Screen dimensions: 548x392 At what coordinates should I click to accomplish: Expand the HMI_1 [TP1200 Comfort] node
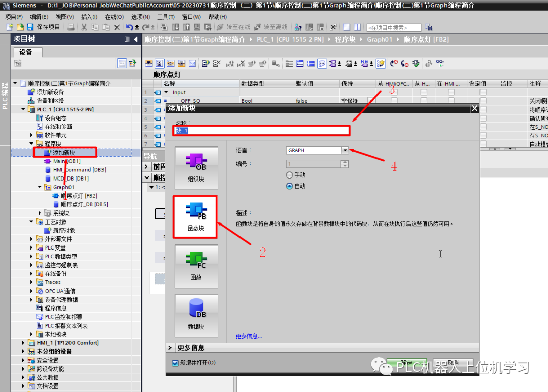point(23,343)
